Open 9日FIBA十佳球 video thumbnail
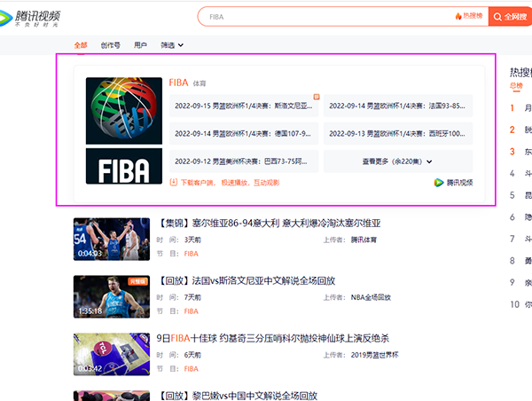Image resolution: width=532 pixels, height=401 pixels. click(x=112, y=354)
